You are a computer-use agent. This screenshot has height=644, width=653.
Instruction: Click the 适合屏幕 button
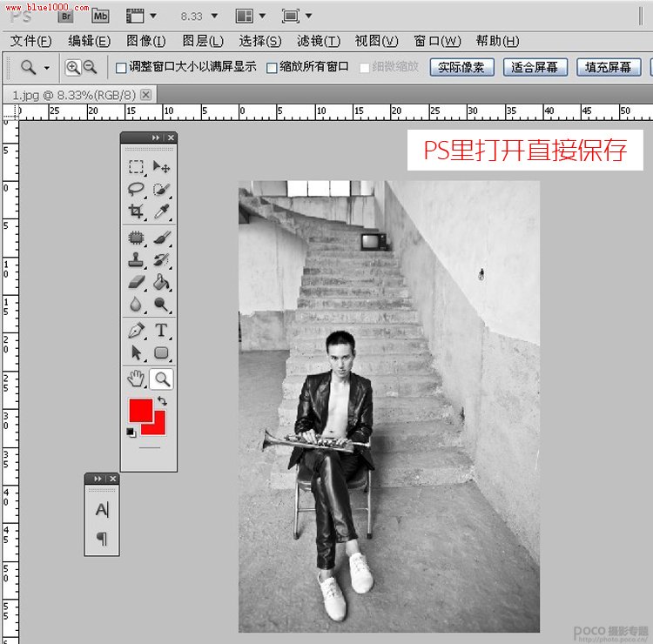point(535,67)
